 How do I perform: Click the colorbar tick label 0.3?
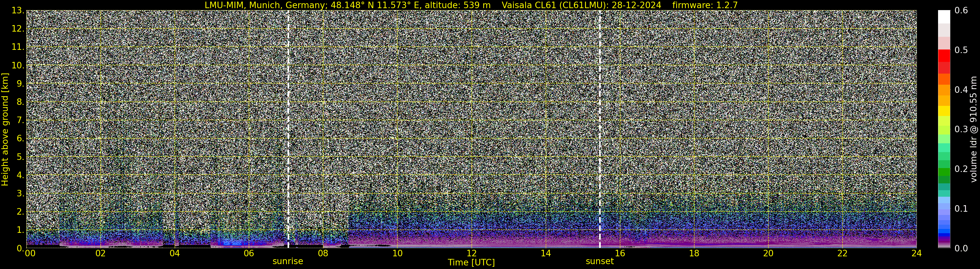tap(961, 130)
